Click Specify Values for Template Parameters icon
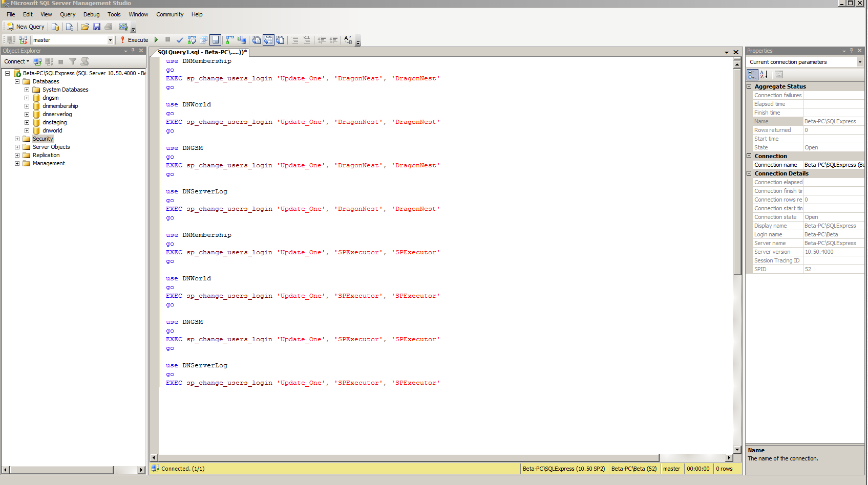This screenshot has width=868, height=485. pyautogui.click(x=348, y=40)
